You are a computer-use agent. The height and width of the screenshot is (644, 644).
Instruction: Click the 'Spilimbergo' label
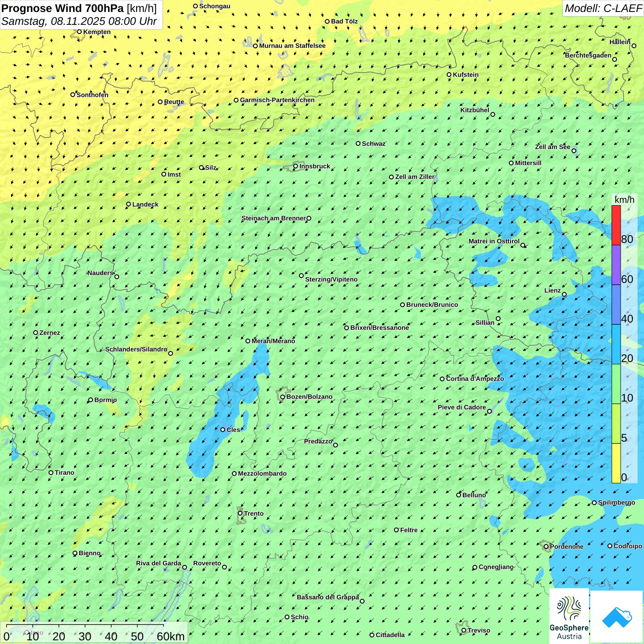coord(616,502)
